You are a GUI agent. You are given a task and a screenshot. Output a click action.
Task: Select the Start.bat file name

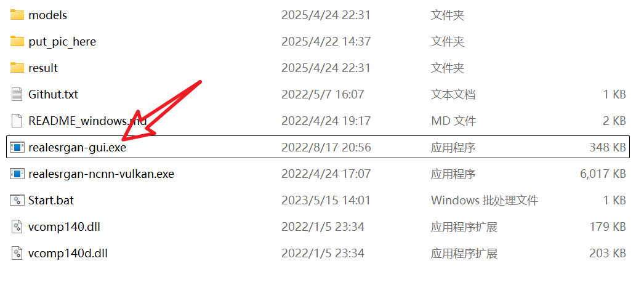click(x=51, y=201)
